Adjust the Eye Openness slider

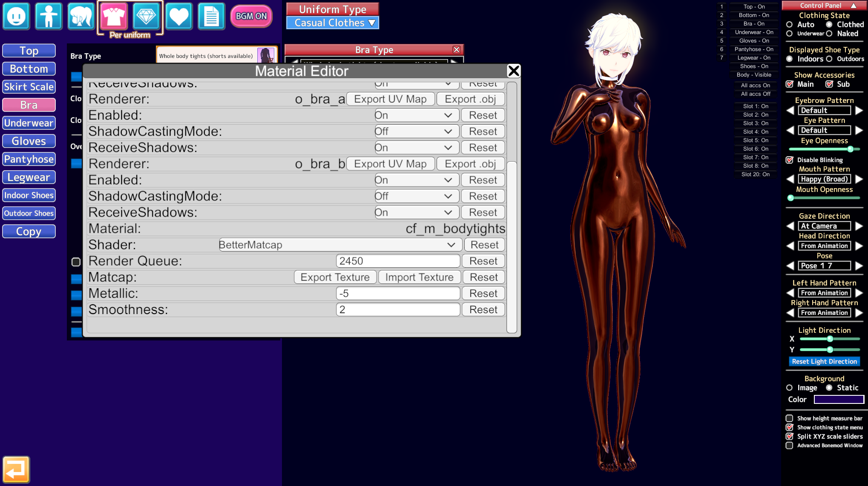click(x=824, y=149)
